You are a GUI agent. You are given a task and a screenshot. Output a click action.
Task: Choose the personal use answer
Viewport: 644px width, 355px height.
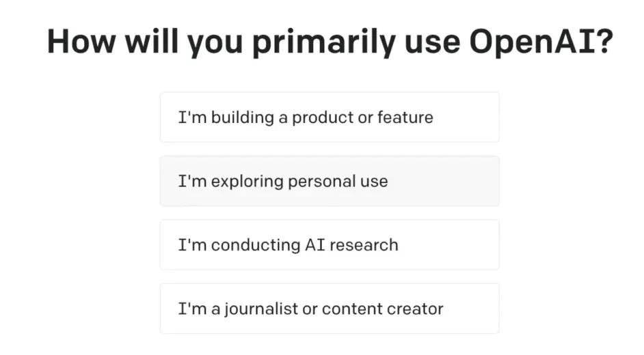[x=329, y=182]
